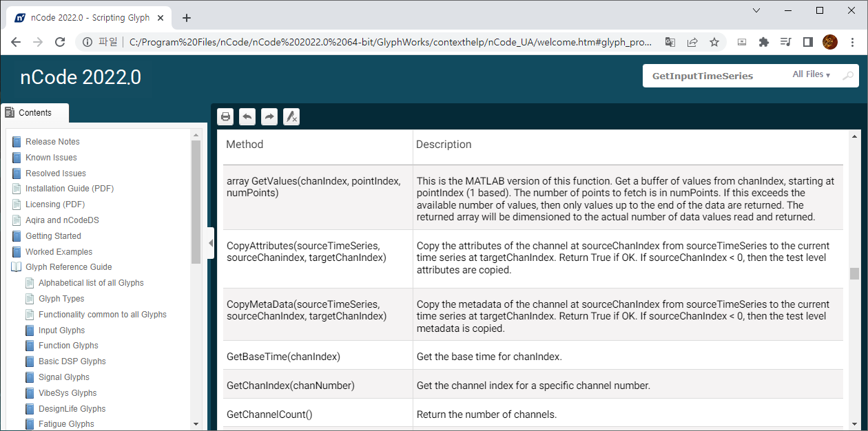Click the search magnifier icon

848,76
